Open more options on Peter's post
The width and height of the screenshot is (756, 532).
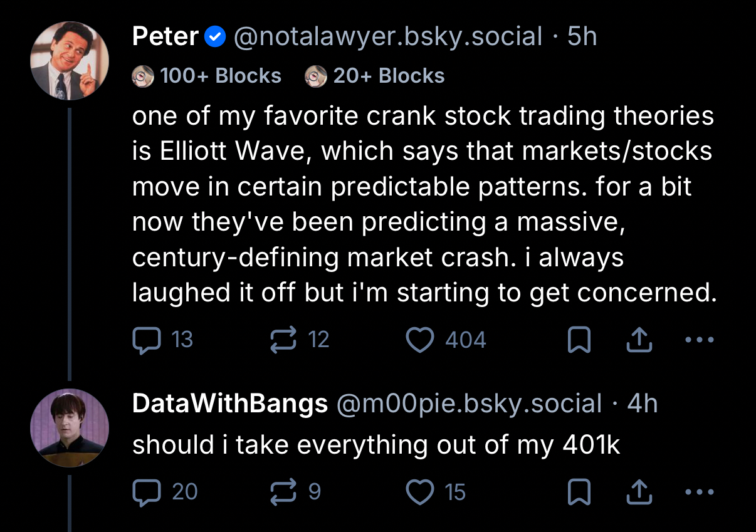click(700, 340)
